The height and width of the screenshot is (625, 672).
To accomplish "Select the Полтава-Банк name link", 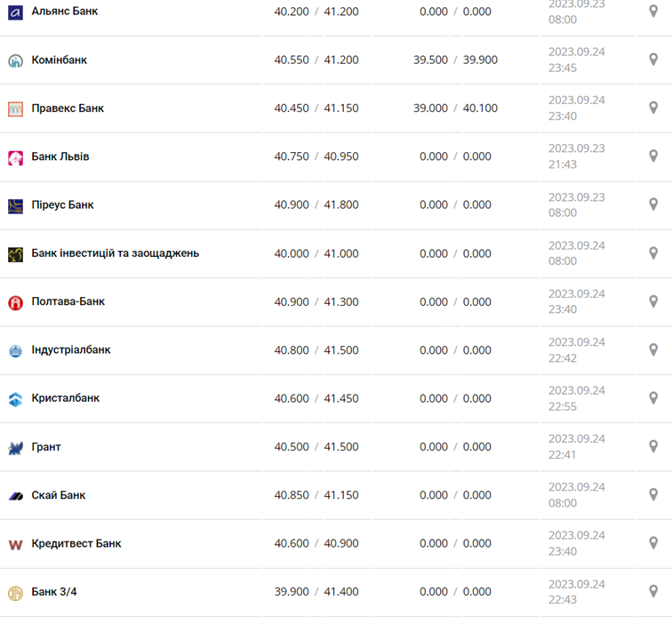I will click(x=68, y=301).
